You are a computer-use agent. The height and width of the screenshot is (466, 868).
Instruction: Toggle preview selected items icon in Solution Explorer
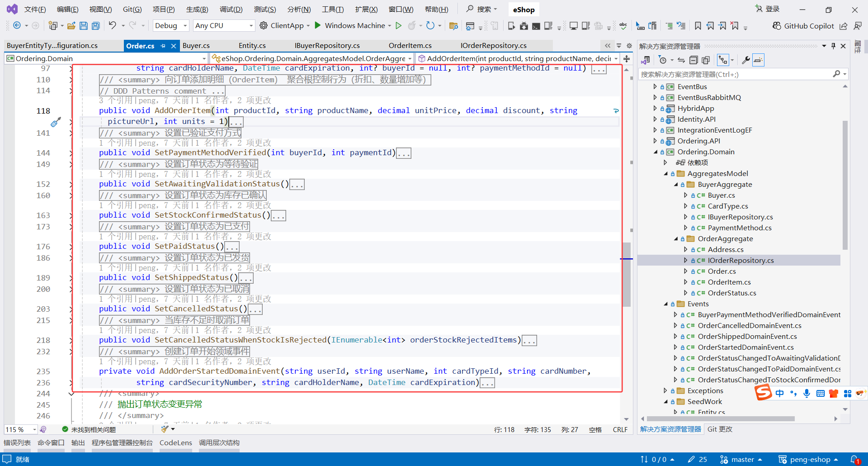coord(758,60)
